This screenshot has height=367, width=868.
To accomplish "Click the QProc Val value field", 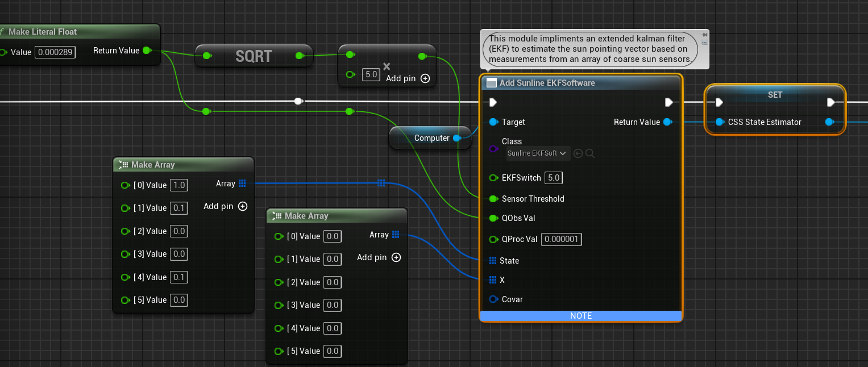I will (x=561, y=239).
